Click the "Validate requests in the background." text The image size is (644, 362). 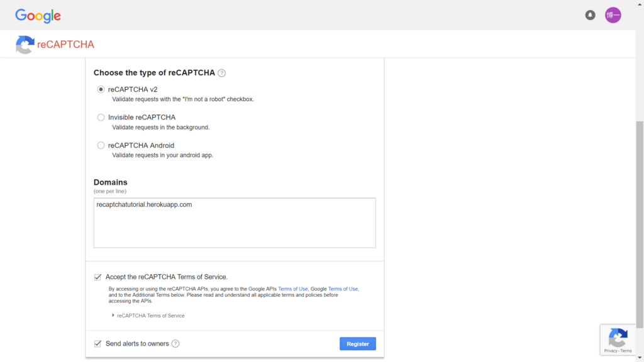pos(161,127)
